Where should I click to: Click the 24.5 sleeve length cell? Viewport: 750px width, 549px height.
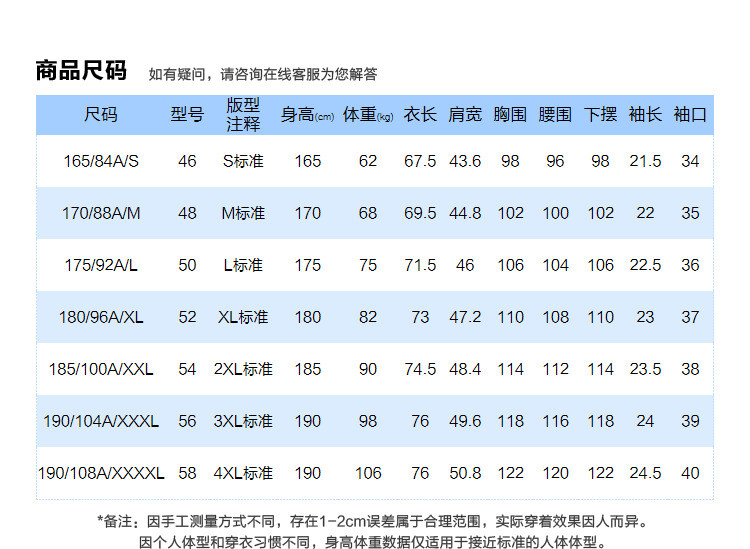tap(645, 473)
